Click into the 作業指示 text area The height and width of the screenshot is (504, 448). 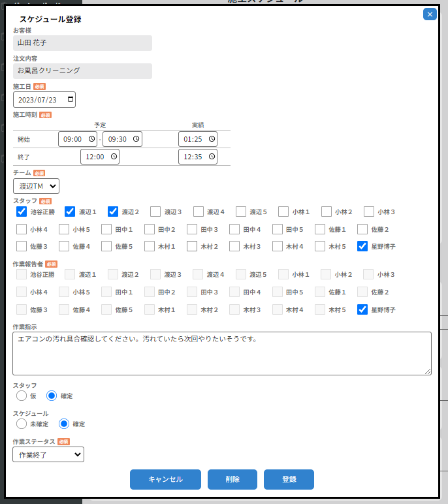point(222,353)
